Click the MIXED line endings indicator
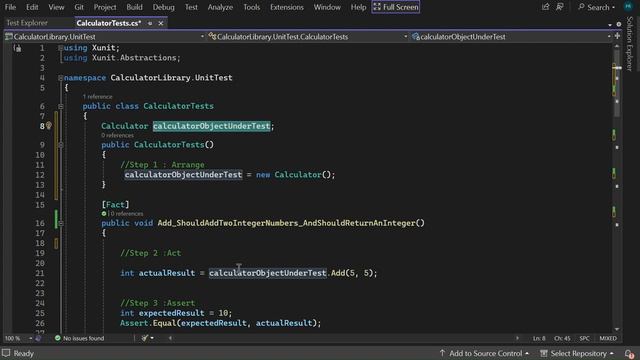The image size is (640, 360). 608,338
